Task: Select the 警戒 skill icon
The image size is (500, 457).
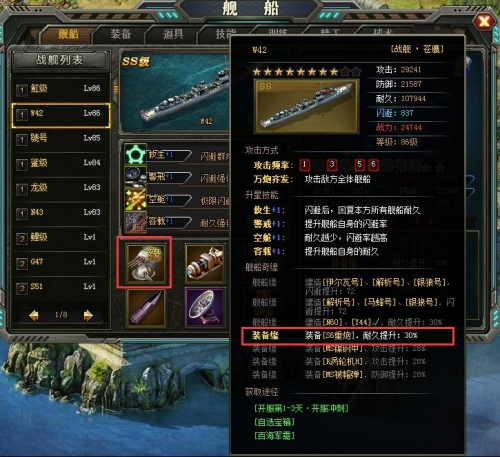Action: point(135,177)
